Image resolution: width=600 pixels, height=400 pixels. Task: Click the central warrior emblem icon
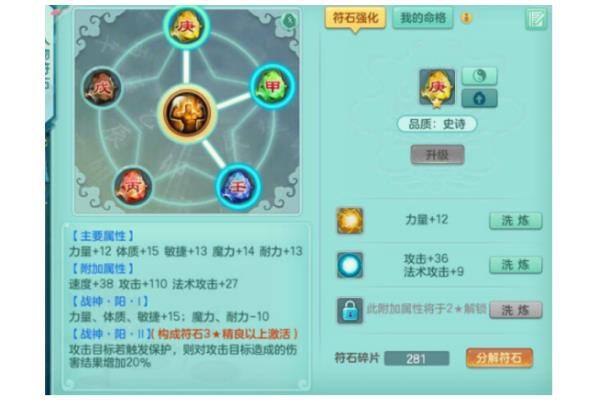[187, 114]
